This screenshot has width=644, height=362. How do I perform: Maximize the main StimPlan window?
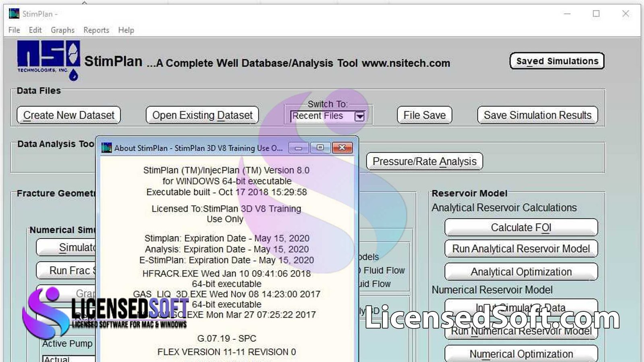point(596,14)
